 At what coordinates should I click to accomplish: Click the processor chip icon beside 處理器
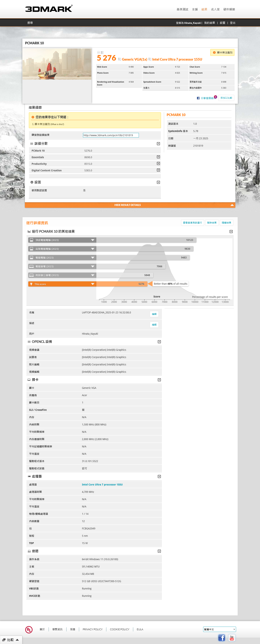(x=29, y=477)
